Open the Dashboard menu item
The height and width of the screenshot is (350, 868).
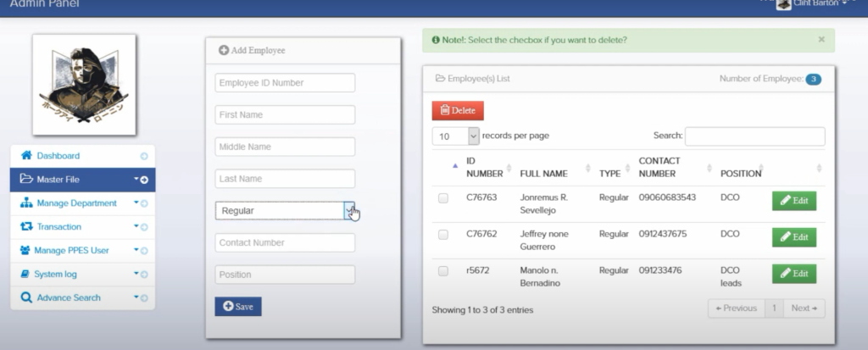pyautogui.click(x=82, y=156)
